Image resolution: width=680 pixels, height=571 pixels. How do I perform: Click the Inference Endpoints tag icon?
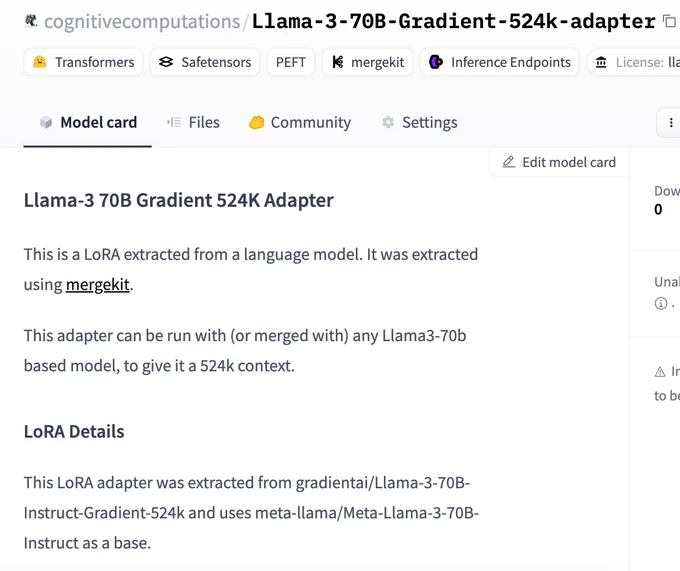coord(436,62)
